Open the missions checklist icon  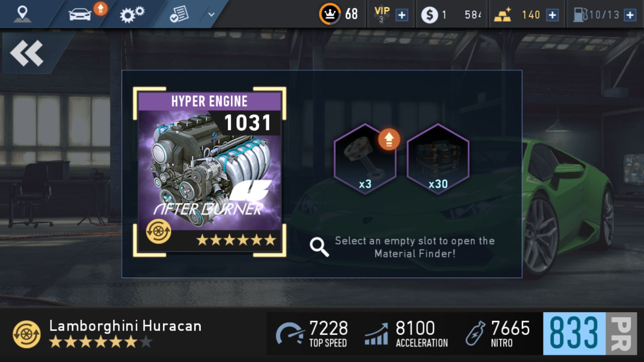179,14
